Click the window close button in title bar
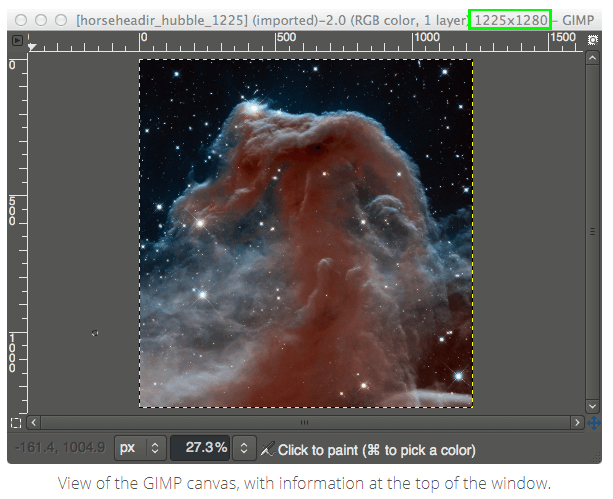Image resolution: width=613 pixels, height=499 pixels. (x=21, y=20)
